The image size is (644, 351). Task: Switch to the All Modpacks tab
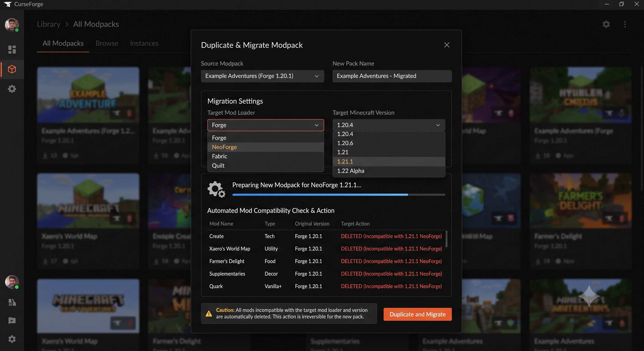pos(63,43)
